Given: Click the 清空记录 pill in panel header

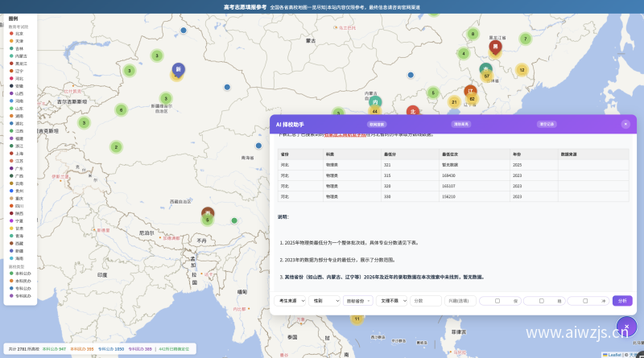Looking at the screenshot, I should (547, 124).
